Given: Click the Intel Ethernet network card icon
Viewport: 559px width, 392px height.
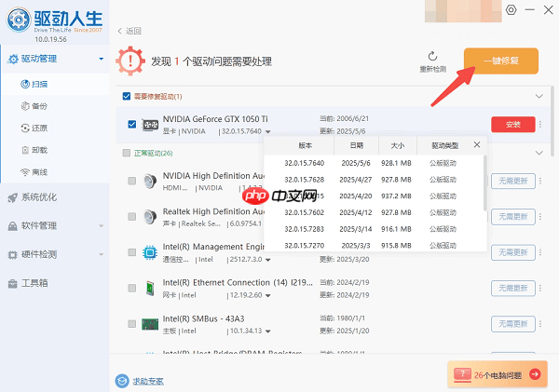Looking at the screenshot, I should coord(150,289).
